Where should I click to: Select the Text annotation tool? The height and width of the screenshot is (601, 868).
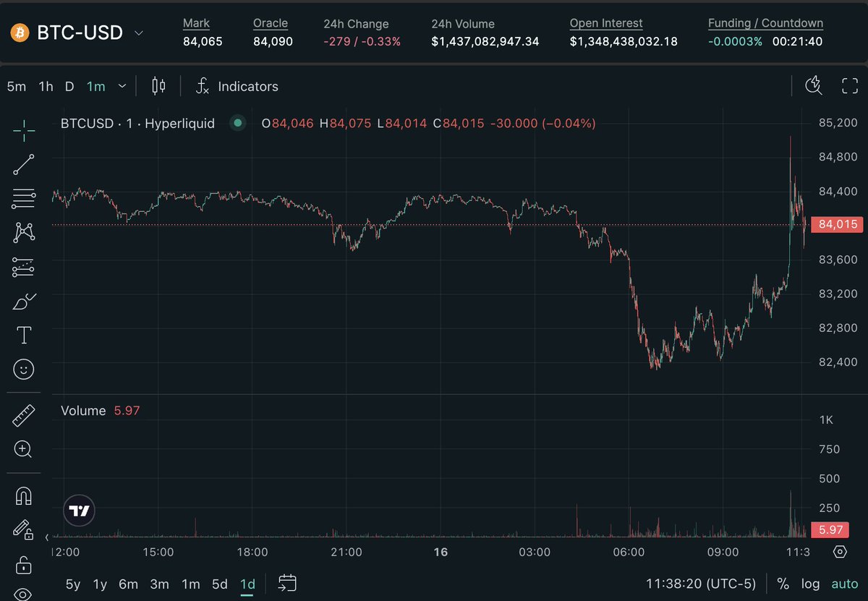pos(24,335)
